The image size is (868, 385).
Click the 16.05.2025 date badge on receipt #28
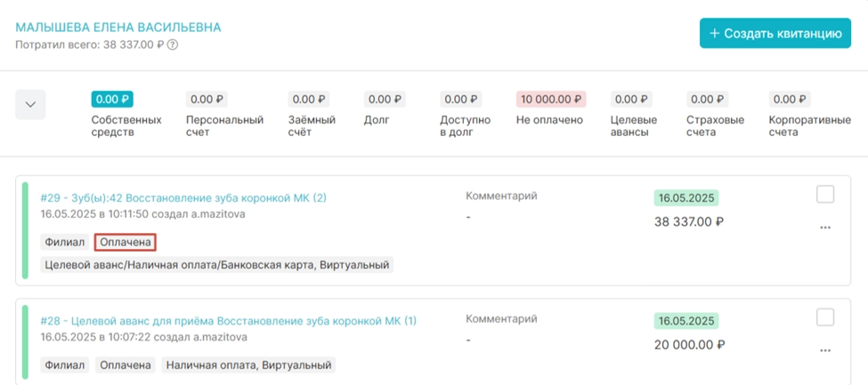click(685, 321)
